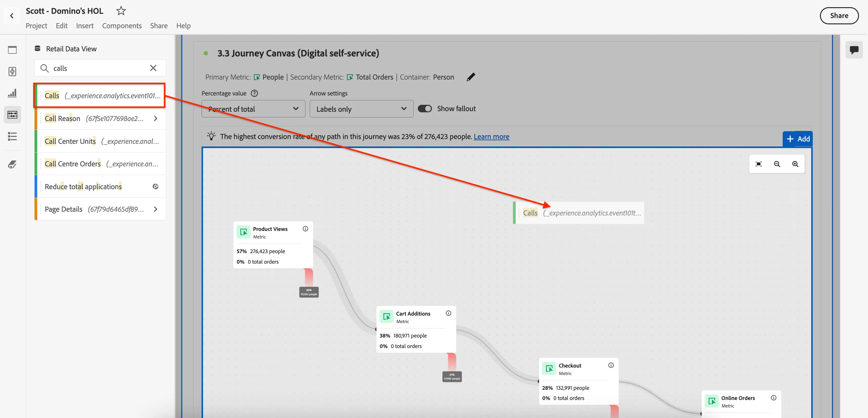Click fit-to-view icon on canvas
868x418 pixels.
758,164
